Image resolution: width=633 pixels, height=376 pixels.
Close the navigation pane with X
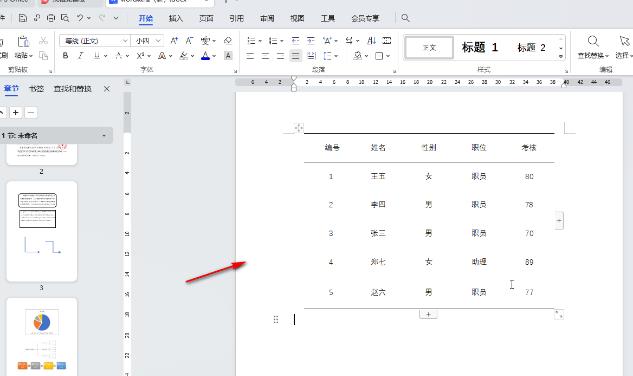tap(107, 88)
